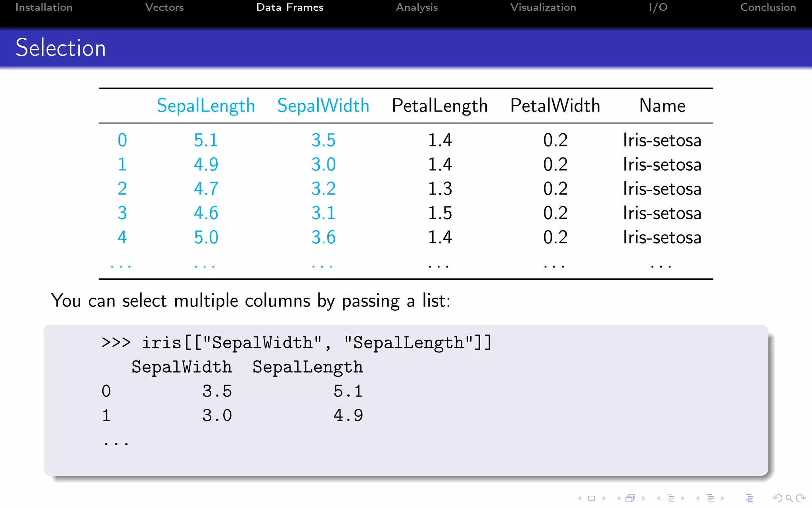Click row index 4 in table
The image size is (812, 508).
[122, 237]
